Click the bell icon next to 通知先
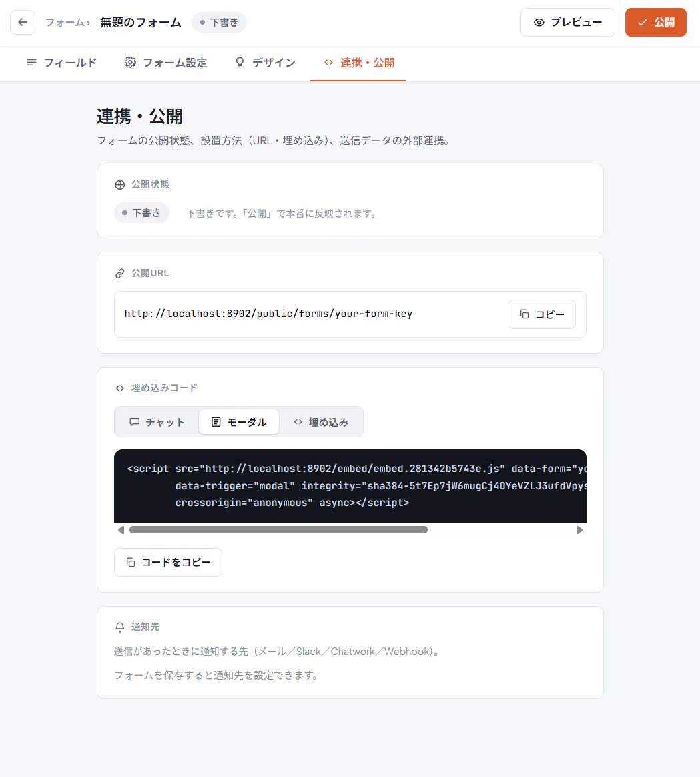700x777 pixels. (x=120, y=627)
